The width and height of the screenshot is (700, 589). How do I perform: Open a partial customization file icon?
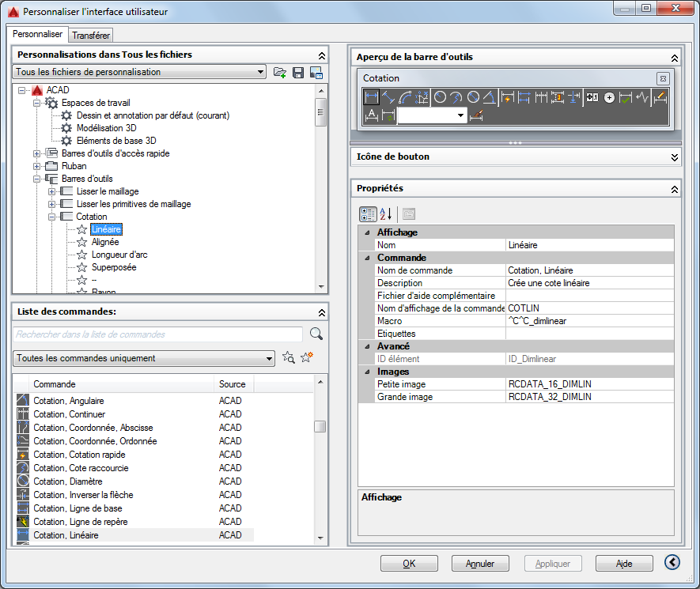[280, 72]
